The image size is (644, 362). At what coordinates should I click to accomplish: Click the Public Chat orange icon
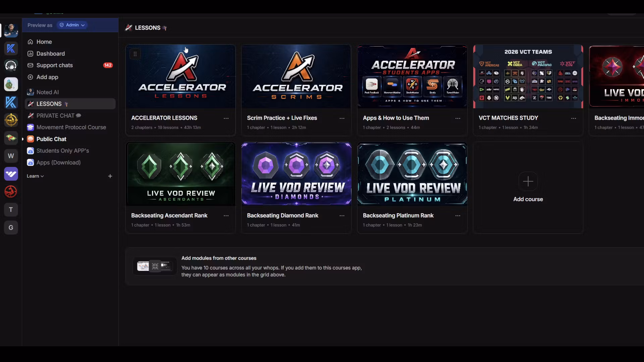click(x=30, y=139)
